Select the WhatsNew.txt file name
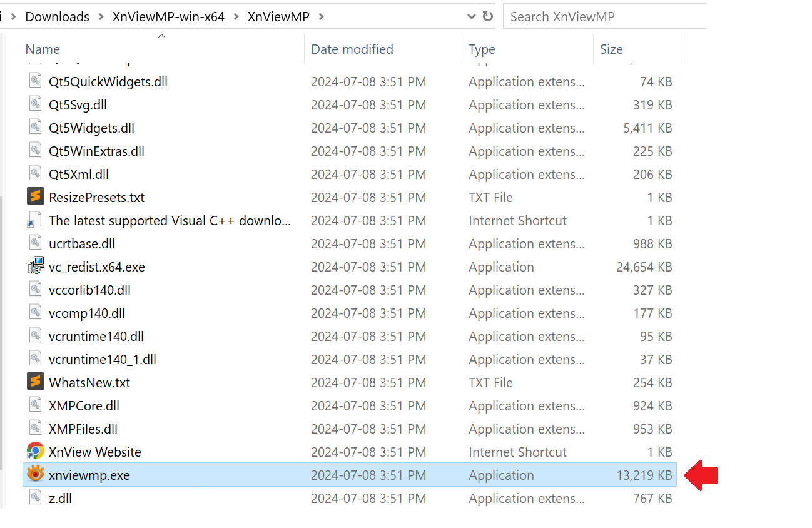 click(x=89, y=383)
